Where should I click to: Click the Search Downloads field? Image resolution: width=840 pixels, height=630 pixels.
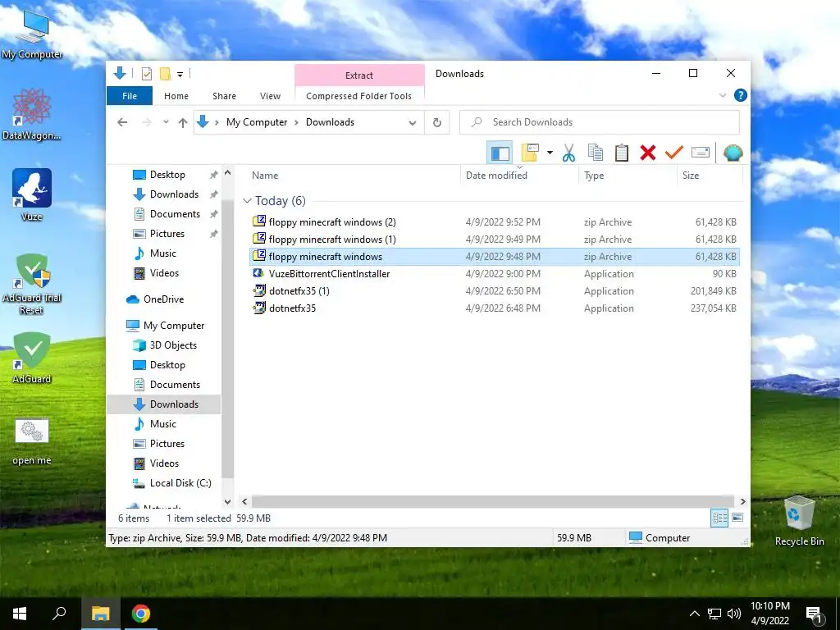pos(600,122)
